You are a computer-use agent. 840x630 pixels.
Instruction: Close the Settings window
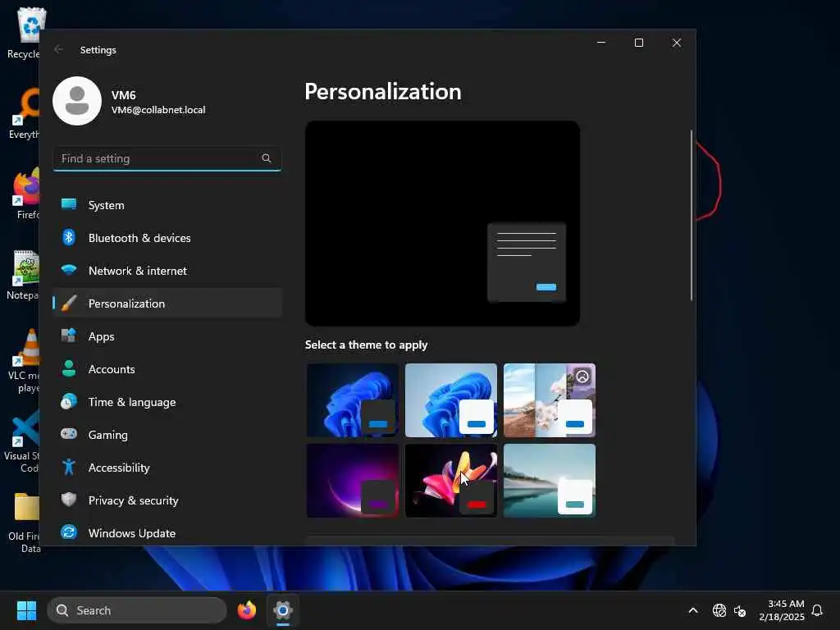point(677,43)
